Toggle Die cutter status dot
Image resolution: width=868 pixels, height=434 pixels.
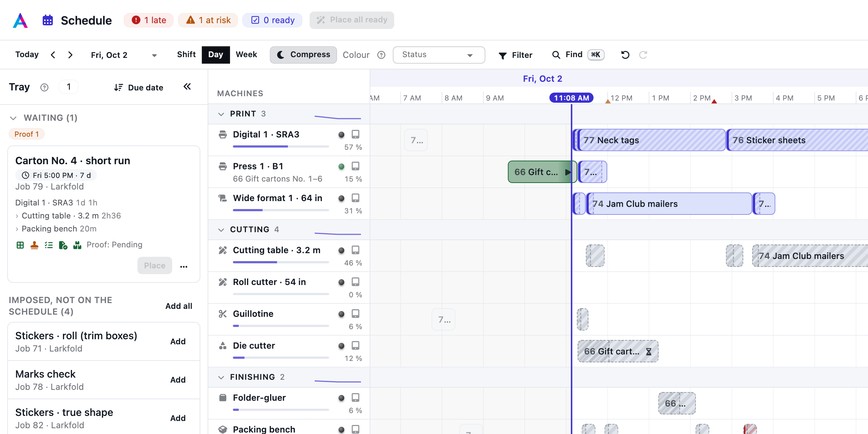click(341, 346)
